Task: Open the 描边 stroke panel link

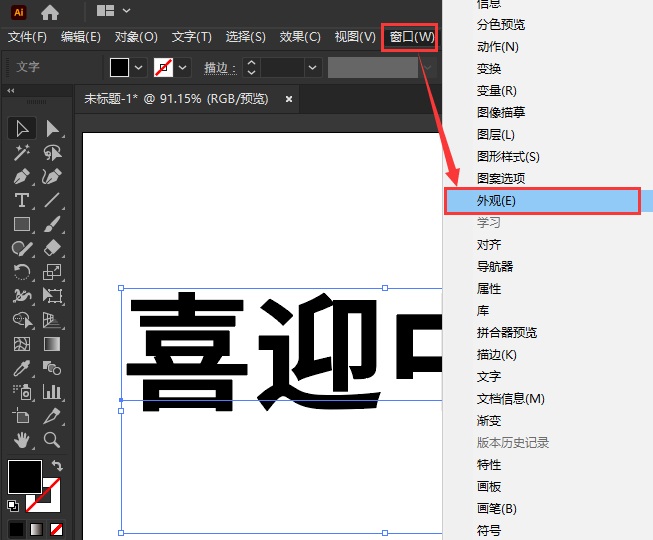Action: click(220, 67)
